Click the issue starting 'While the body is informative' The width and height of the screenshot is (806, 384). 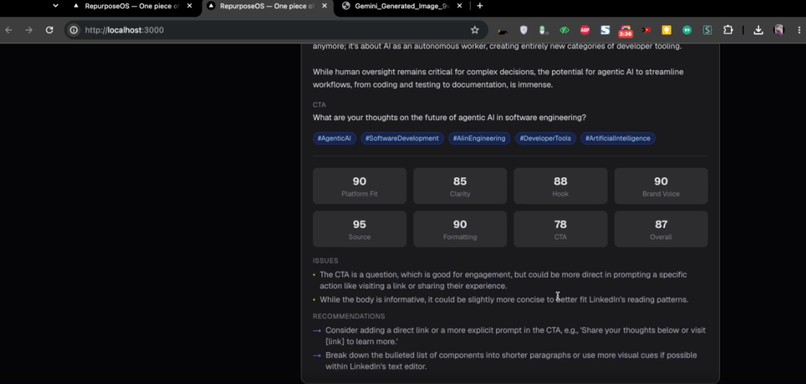tap(504, 299)
